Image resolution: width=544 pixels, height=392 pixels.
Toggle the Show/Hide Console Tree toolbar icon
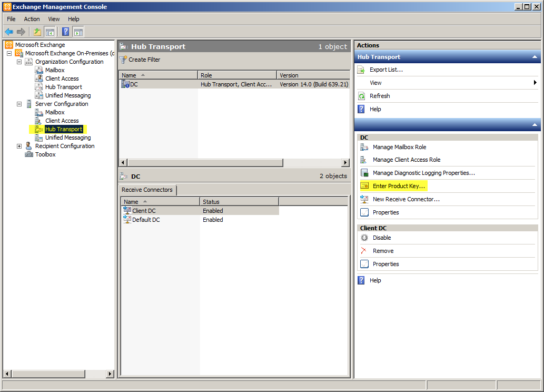50,32
